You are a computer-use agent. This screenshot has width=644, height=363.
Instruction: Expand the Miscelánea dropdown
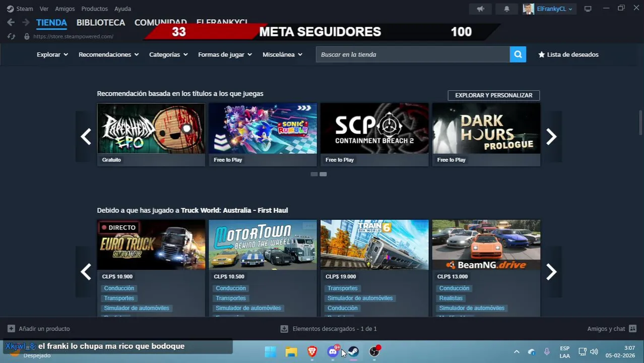click(282, 54)
